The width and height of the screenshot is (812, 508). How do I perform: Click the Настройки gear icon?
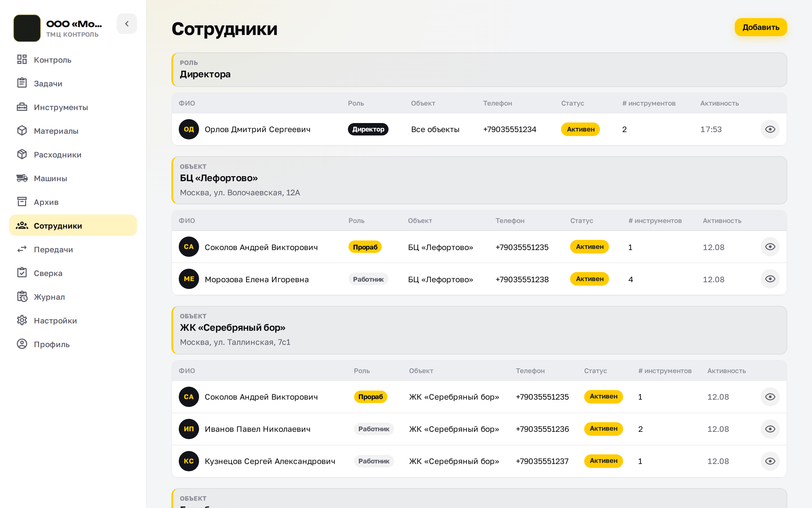pyautogui.click(x=22, y=320)
